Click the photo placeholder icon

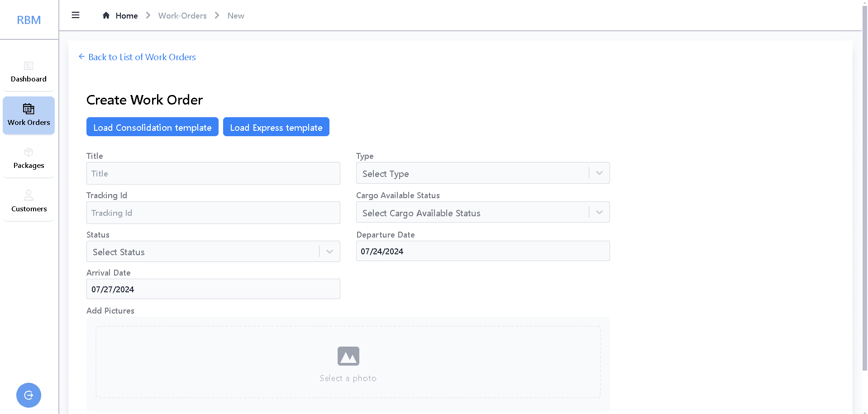pyautogui.click(x=348, y=356)
